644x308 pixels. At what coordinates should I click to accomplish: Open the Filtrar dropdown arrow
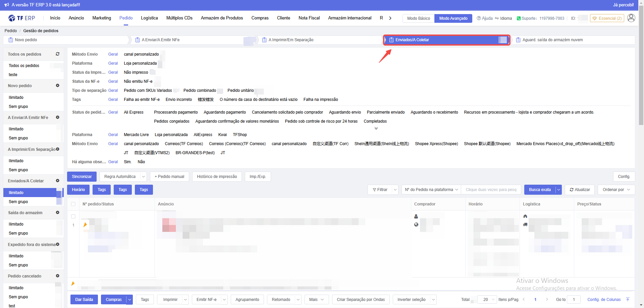pyautogui.click(x=395, y=190)
